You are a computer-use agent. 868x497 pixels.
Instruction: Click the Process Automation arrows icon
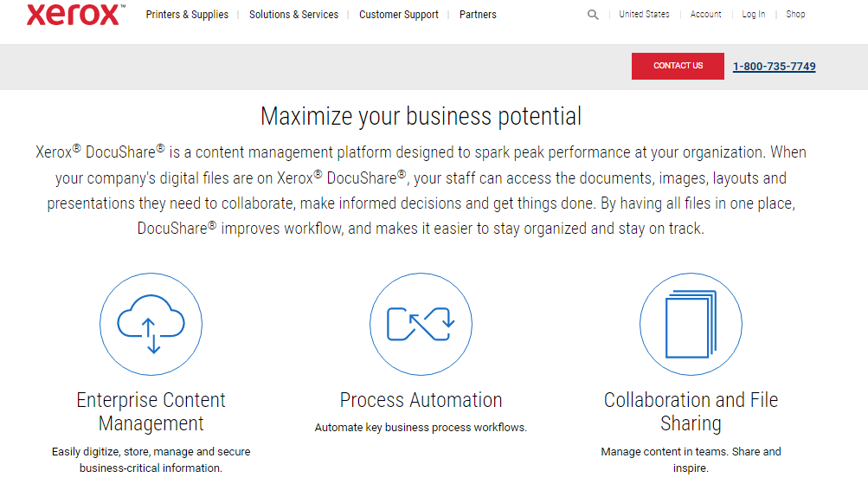point(421,325)
